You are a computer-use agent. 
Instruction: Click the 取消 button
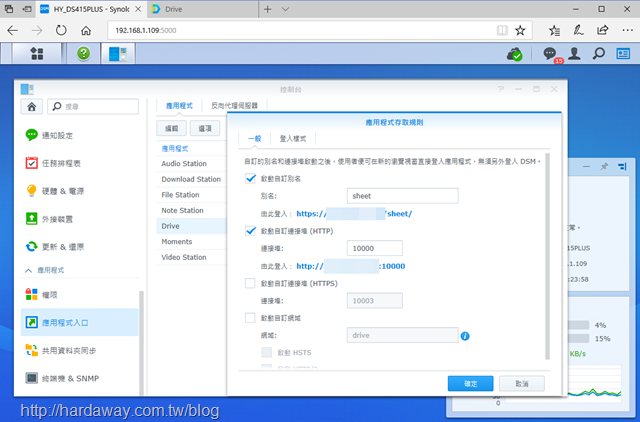[522, 384]
